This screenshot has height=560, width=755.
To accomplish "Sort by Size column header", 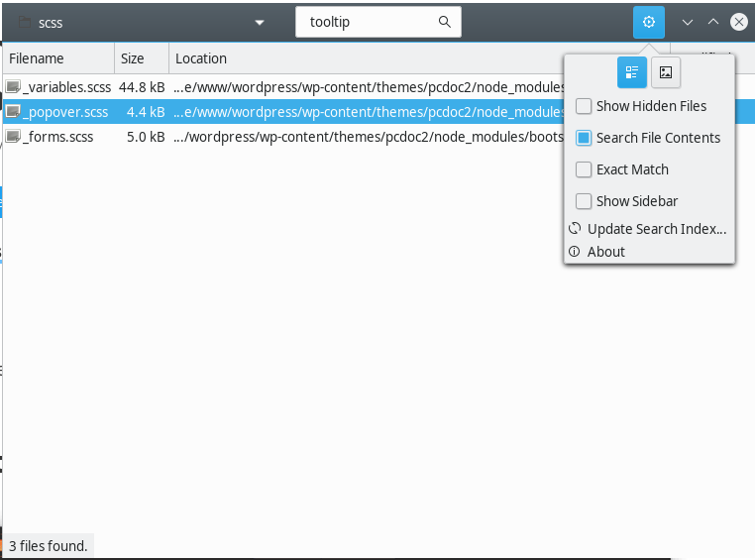I will pyautogui.click(x=142, y=58).
